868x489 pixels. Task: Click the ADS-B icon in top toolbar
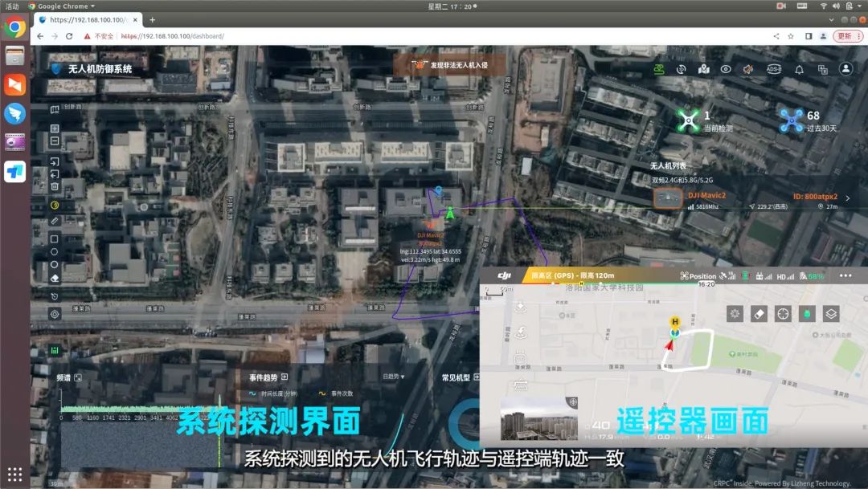point(774,69)
